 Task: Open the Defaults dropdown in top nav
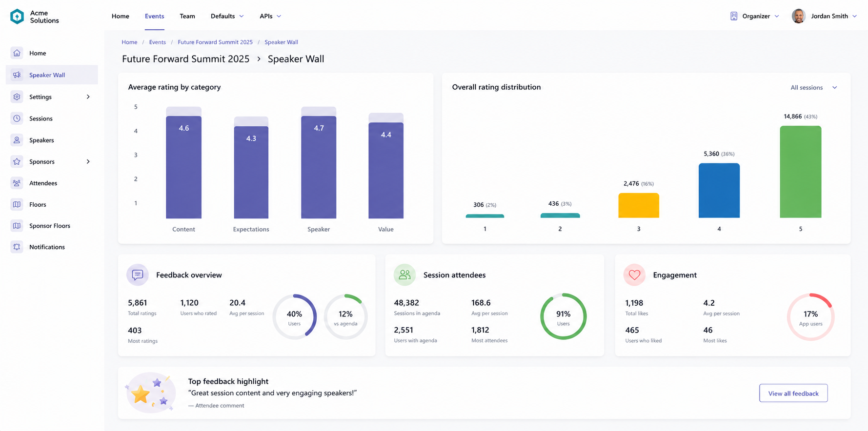pyautogui.click(x=227, y=16)
